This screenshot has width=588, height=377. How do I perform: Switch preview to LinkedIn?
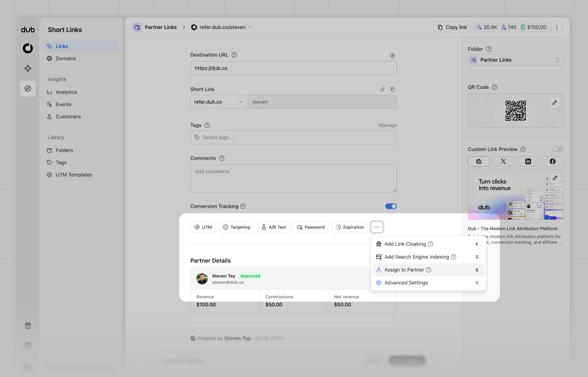point(528,161)
